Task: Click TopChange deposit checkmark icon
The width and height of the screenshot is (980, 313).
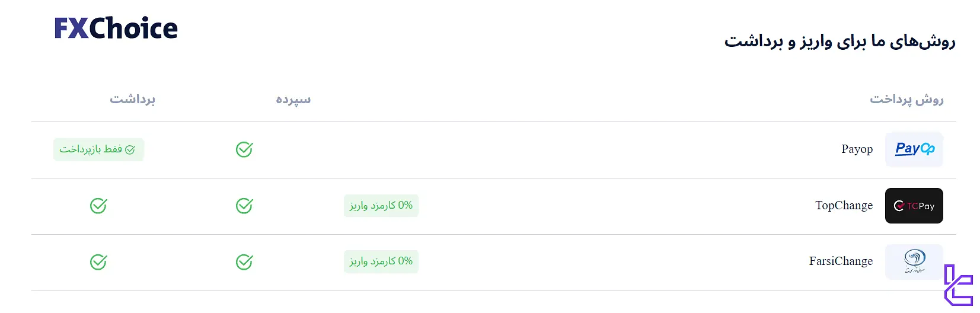Action: pyautogui.click(x=244, y=206)
